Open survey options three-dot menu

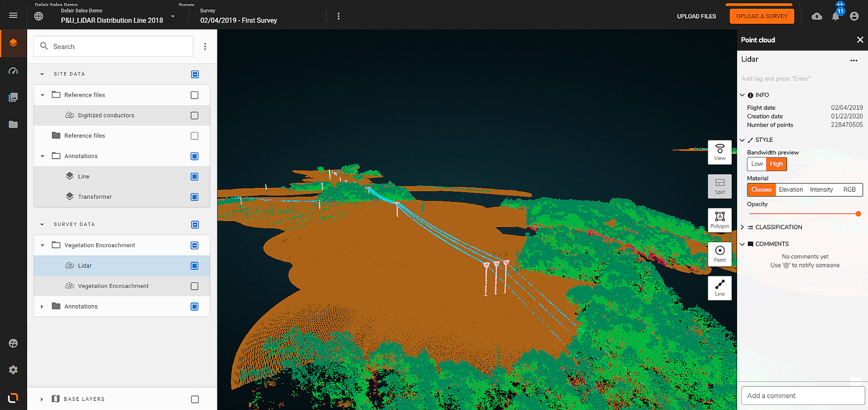338,16
